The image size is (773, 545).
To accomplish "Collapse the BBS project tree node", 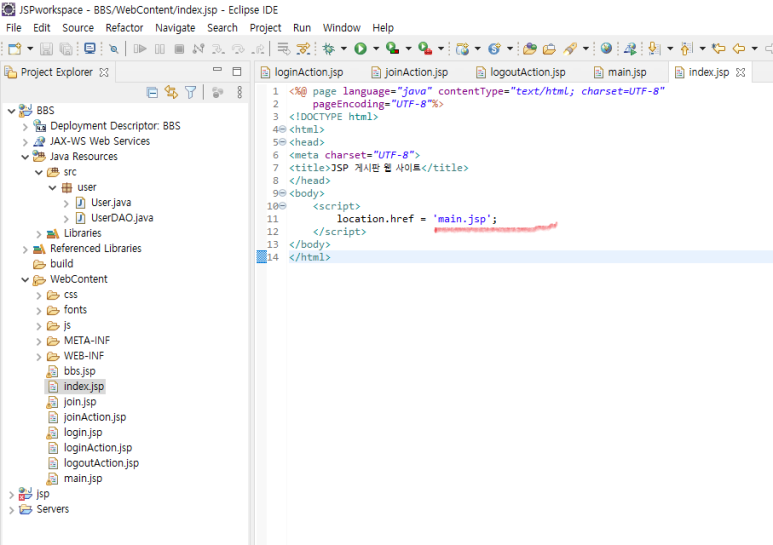I will point(11,111).
